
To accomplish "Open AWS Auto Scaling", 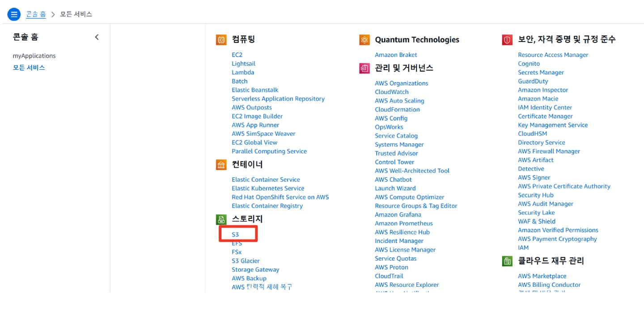I will (x=399, y=101).
